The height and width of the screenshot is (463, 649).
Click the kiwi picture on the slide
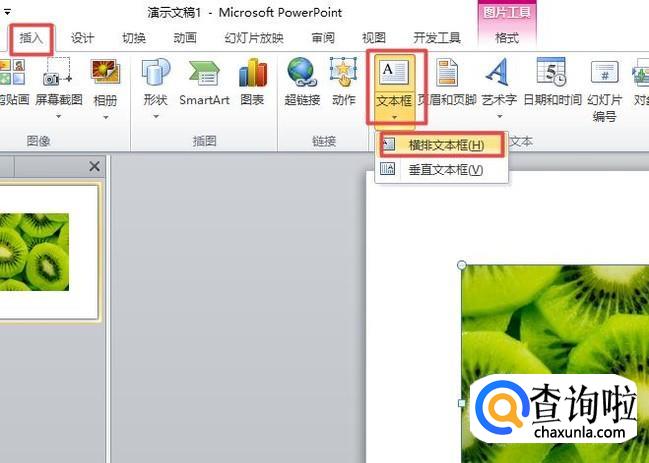click(x=555, y=364)
